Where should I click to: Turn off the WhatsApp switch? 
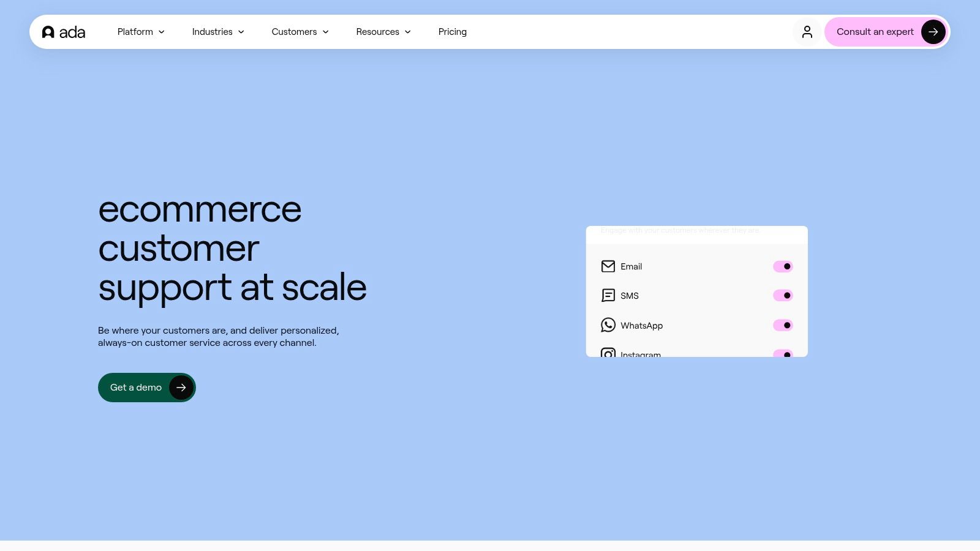coord(782,325)
